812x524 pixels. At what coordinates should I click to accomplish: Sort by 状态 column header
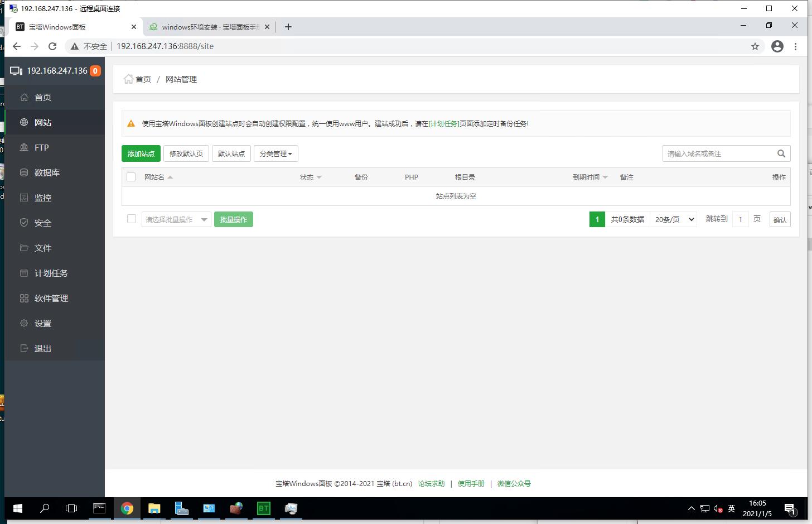[311, 177]
